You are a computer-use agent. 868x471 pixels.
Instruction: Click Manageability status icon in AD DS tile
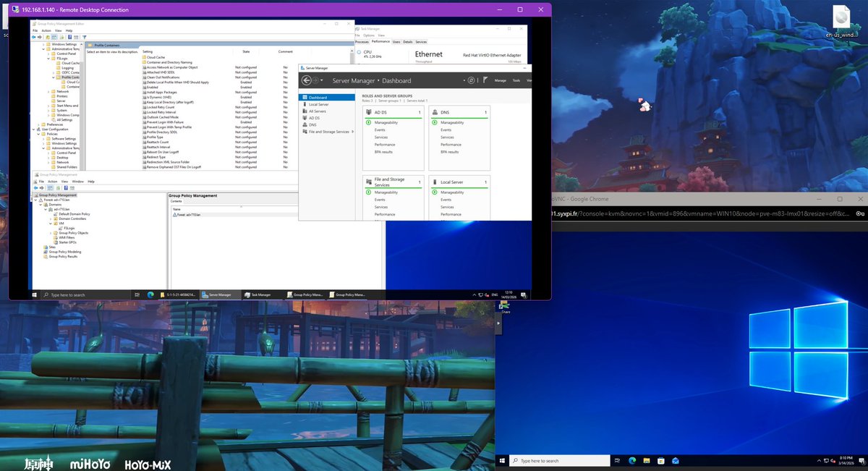pos(368,122)
